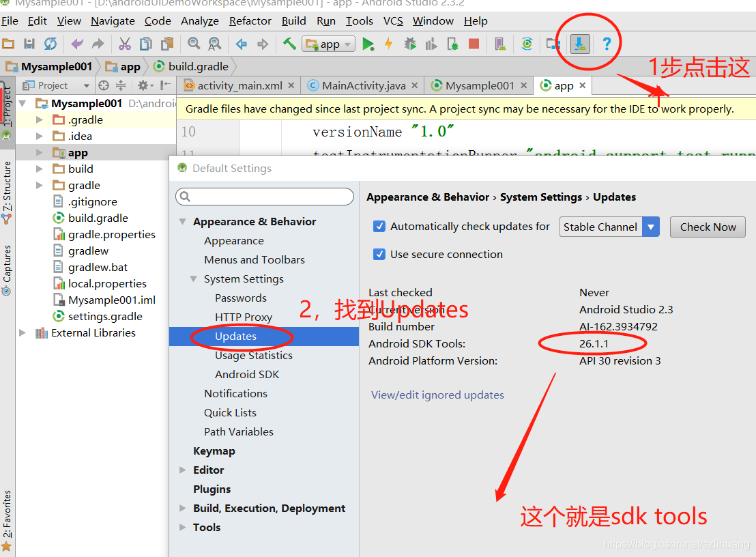Click the Save All floppy disk icon
Screen dimensions: 756x557
29,44
